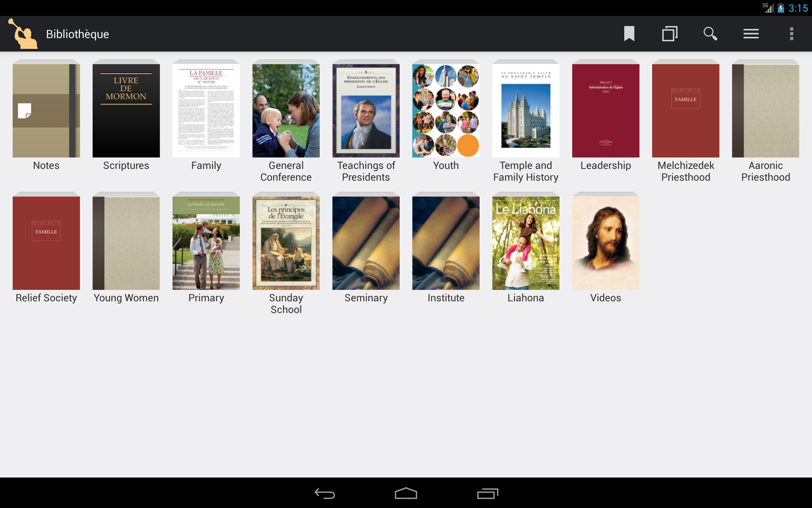
Task: Open the overflow three-dot menu
Action: [791, 34]
